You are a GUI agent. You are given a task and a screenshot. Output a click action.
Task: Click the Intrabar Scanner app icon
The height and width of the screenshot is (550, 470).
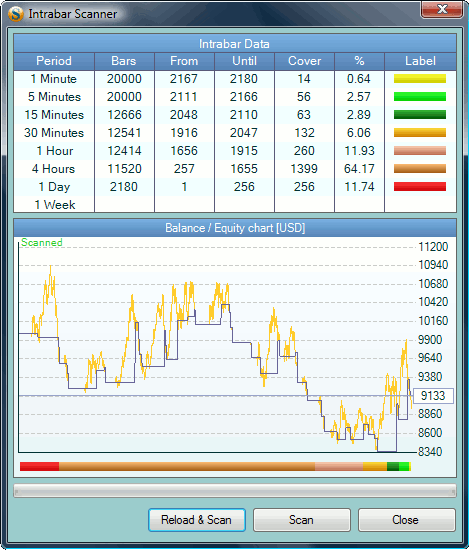coord(16,14)
